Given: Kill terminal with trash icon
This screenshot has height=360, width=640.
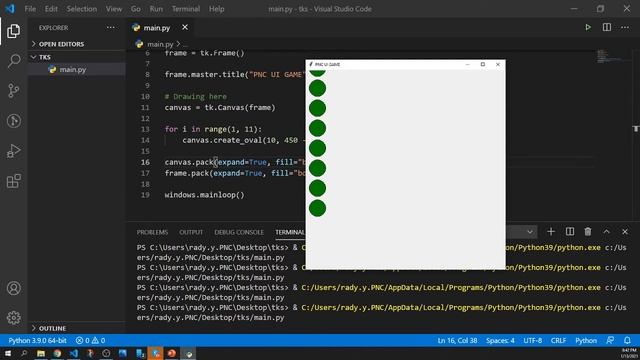Looking at the screenshot, I should point(588,232).
